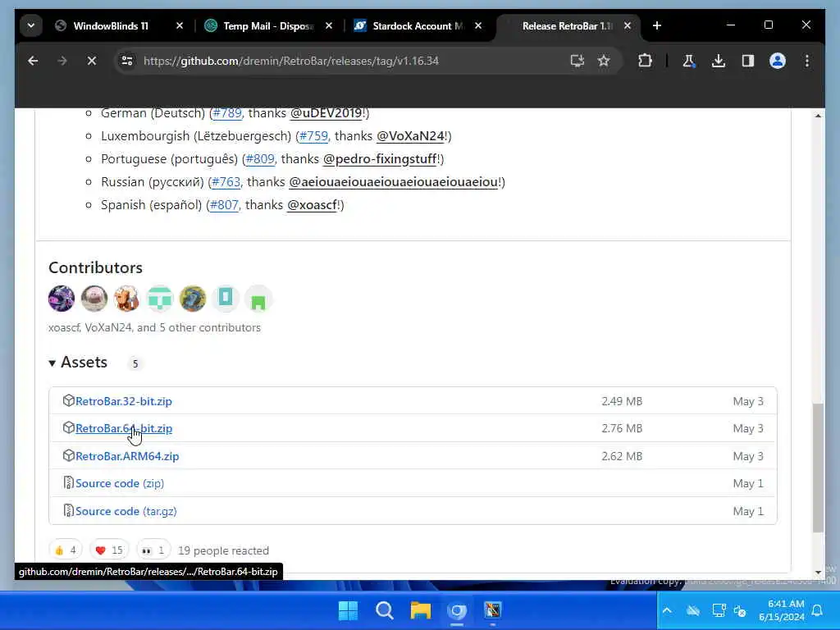
Task: Click the install app icon in address bar
Action: [x=577, y=61]
